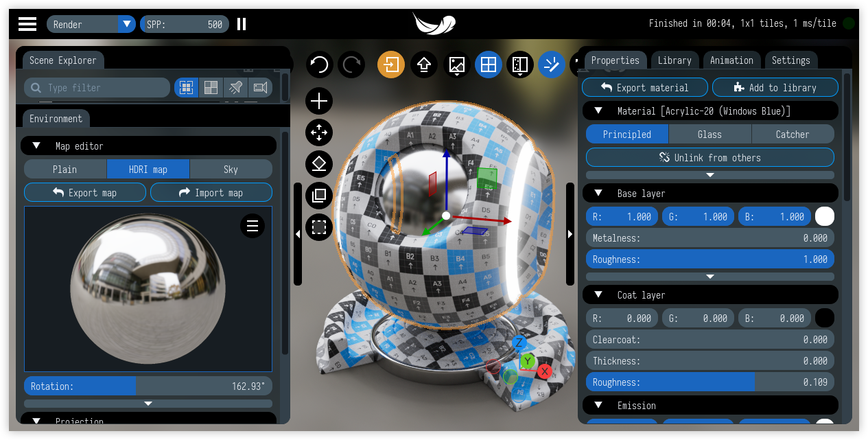The width and height of the screenshot is (868, 440).
Task: Show lights filter in Scene Explorer
Action: pyautogui.click(x=235, y=88)
